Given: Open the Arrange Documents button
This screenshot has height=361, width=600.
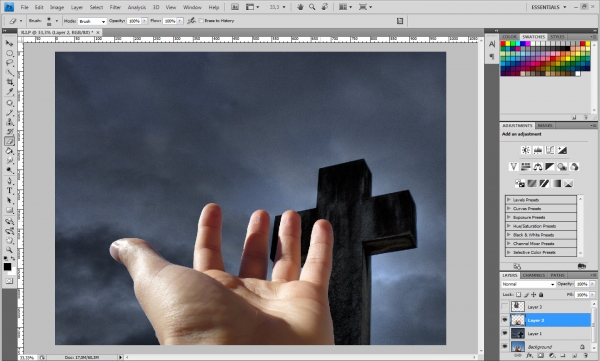Looking at the screenshot, I should point(345,7).
